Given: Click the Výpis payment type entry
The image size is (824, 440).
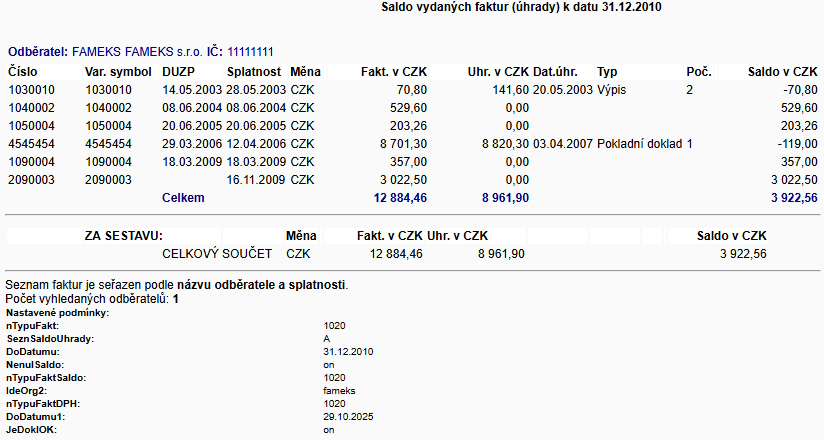Looking at the screenshot, I should point(615,90).
